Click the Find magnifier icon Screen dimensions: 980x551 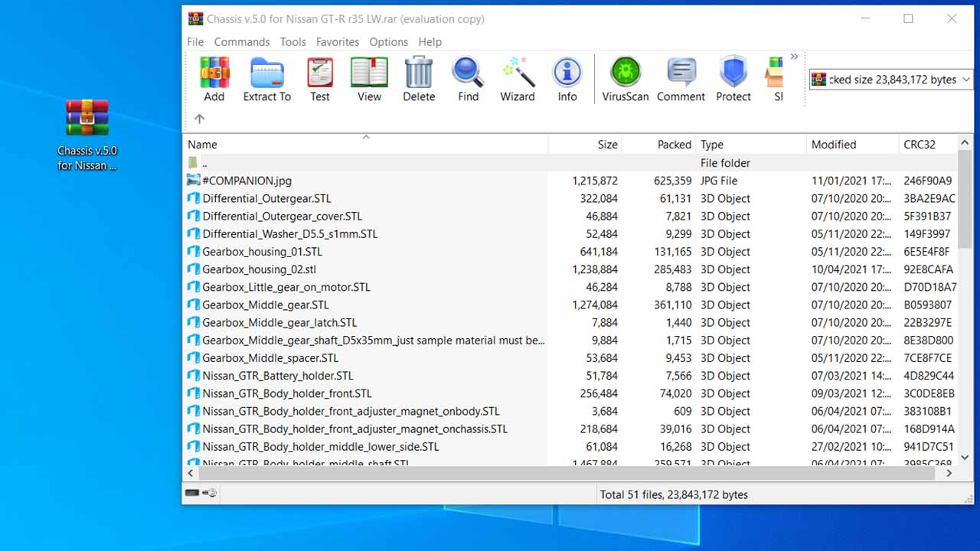pyautogui.click(x=468, y=73)
